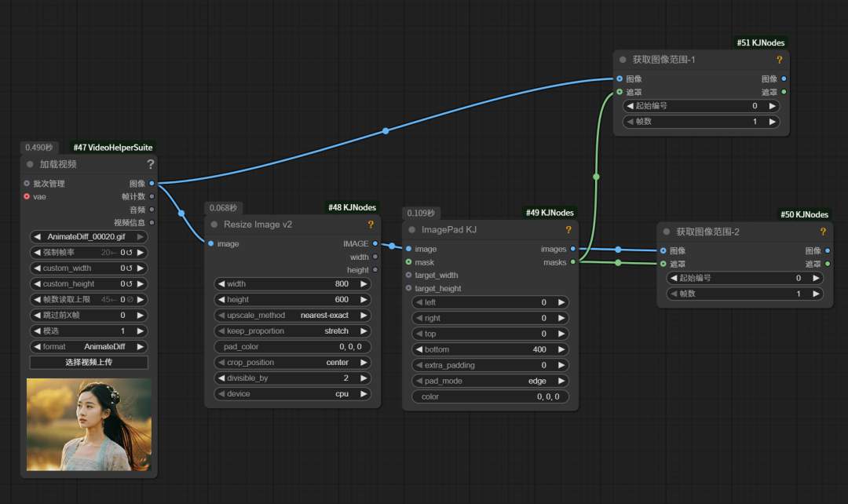Open help for 获取图像范围-1 node
The height and width of the screenshot is (504, 848).
coord(779,60)
